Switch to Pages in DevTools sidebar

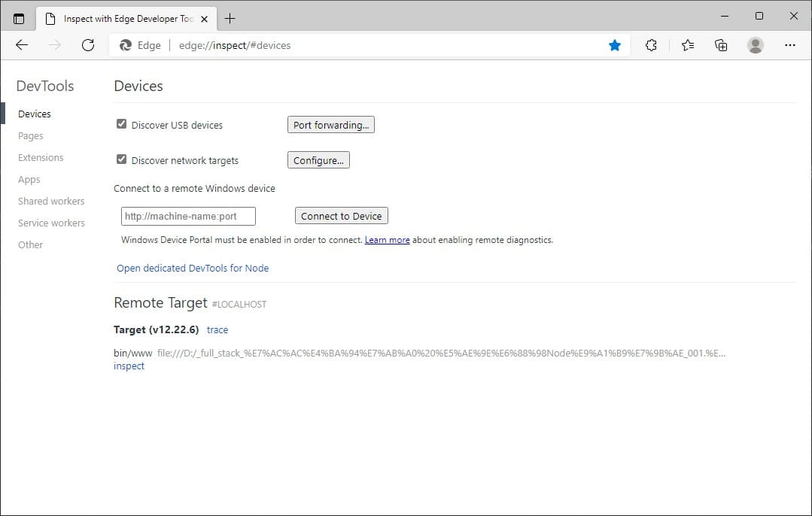31,136
